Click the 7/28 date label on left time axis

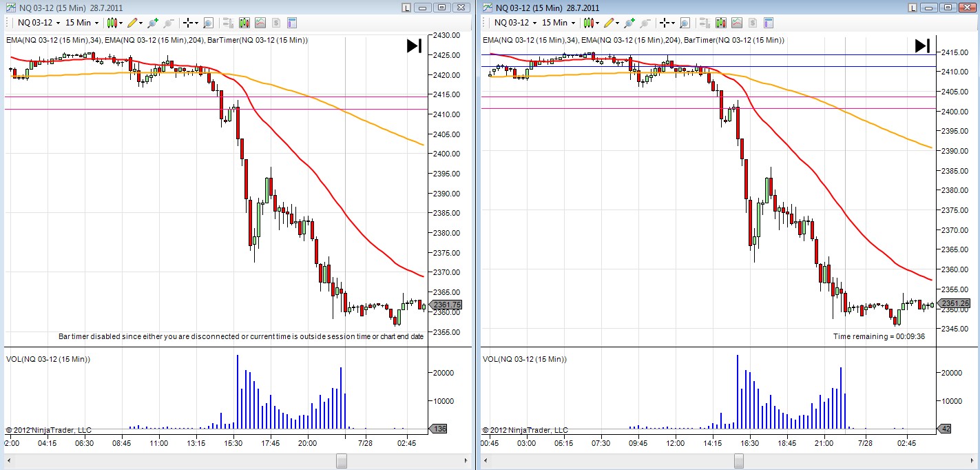[365, 444]
